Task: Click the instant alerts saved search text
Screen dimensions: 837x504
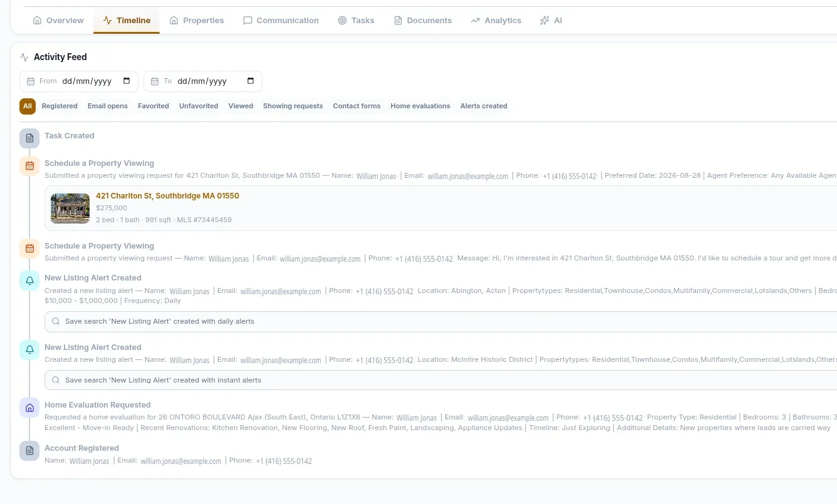Action: pos(163,380)
